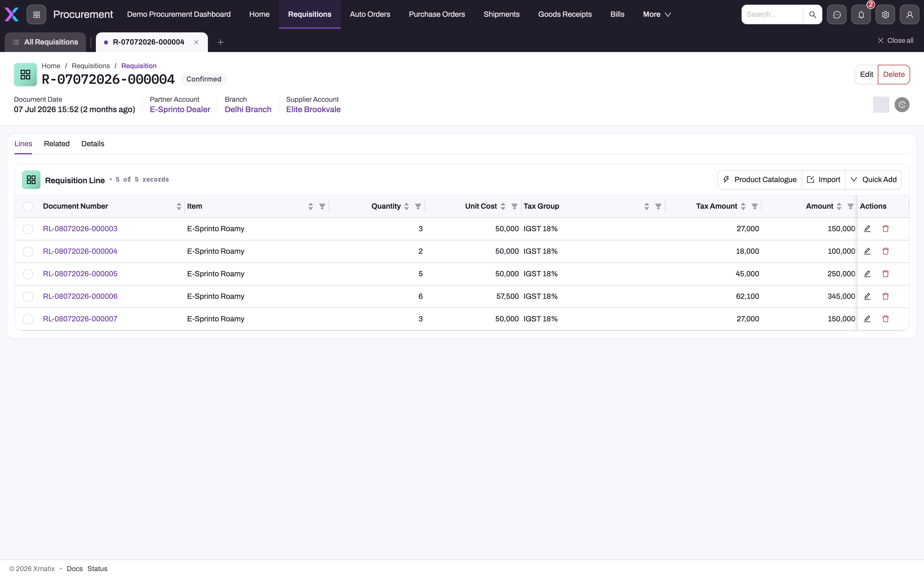Viewport: 924px width, 578px height.
Task: Filter the Unit Cost column
Action: coord(514,206)
